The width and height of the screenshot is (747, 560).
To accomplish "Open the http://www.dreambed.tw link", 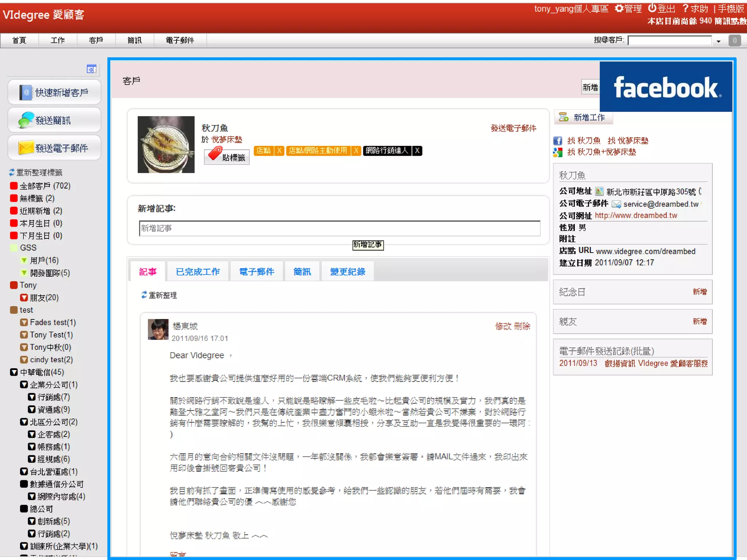I will click(x=636, y=215).
